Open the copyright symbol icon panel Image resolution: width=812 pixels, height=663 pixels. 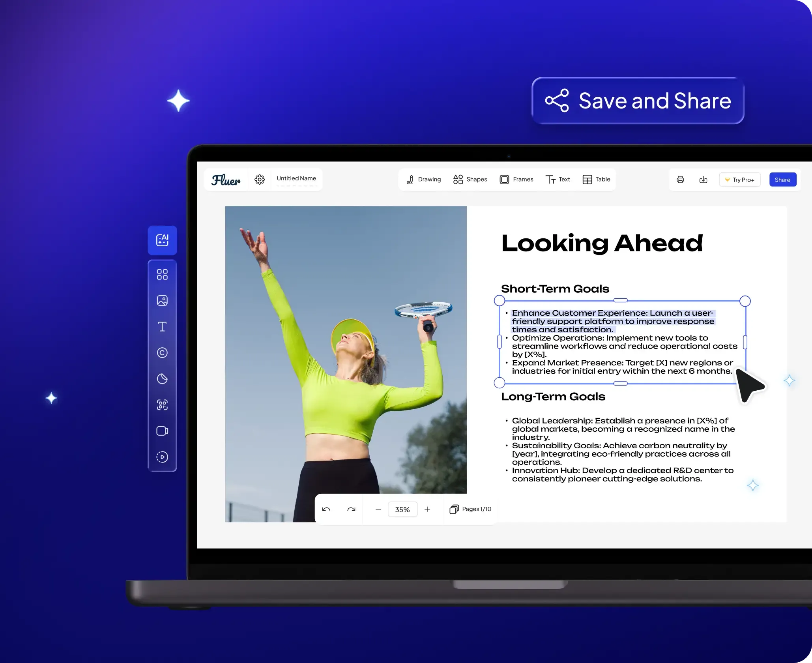(x=162, y=353)
